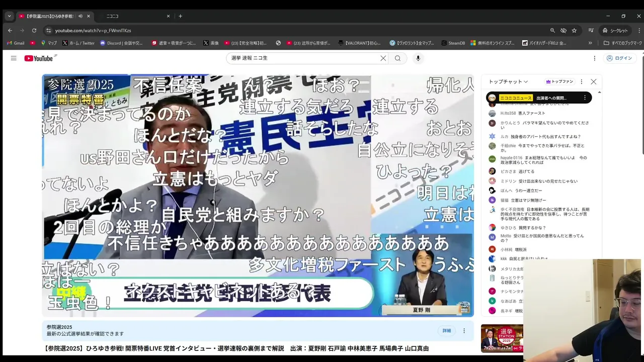Open live chat options three-dot menu
The image size is (644, 362).
[x=582, y=81]
